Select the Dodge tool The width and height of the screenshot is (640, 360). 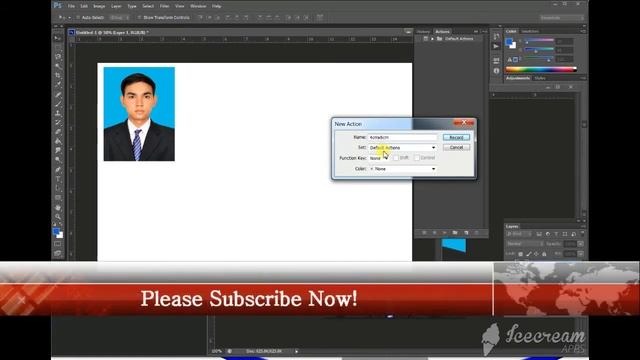[58, 160]
